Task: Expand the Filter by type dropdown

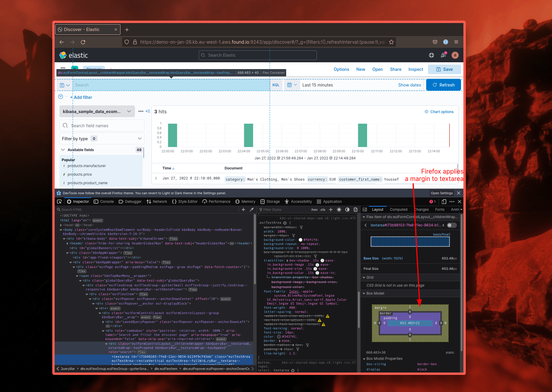Action: tap(102, 138)
